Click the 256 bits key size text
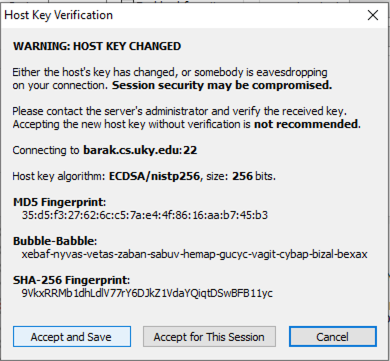The image size is (390, 361). click(254, 176)
